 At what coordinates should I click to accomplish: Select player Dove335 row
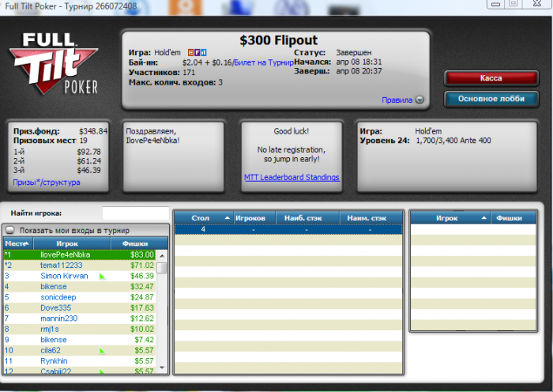click(80, 307)
